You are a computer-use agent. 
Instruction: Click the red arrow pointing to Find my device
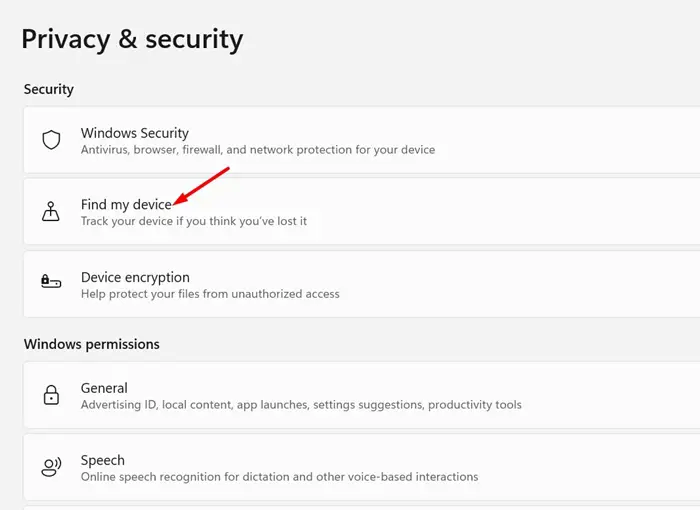click(x=201, y=187)
